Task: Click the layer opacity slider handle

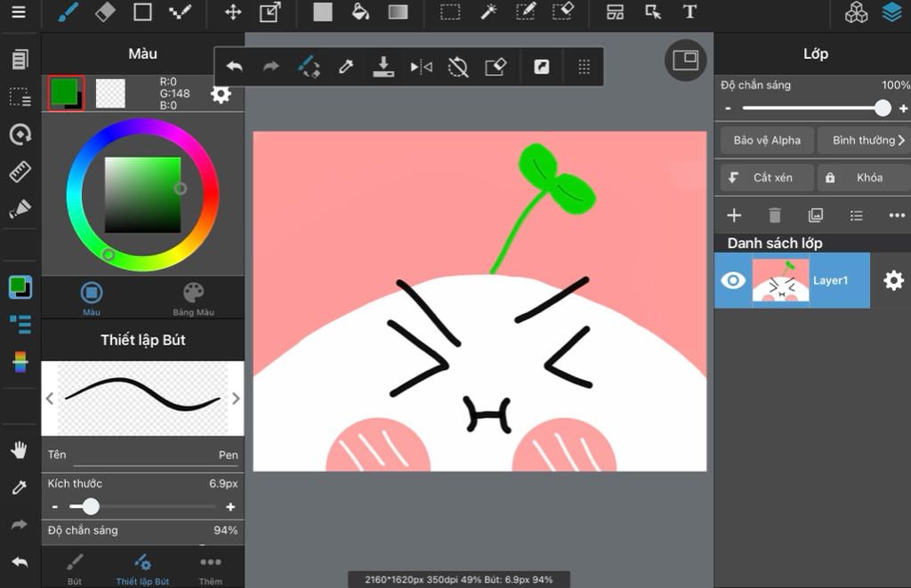Action: (x=883, y=108)
